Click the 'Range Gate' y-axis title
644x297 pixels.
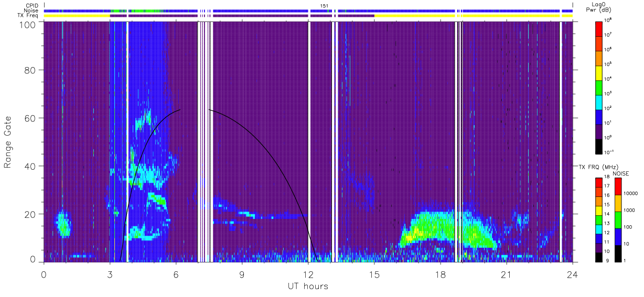(8, 142)
